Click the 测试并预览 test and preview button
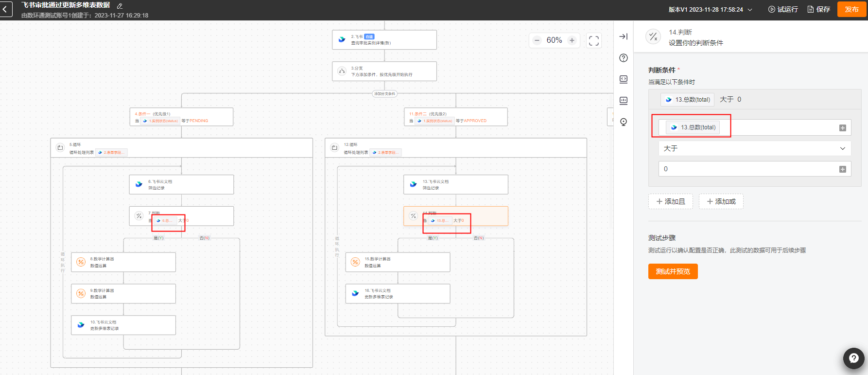868x375 pixels. (x=673, y=271)
